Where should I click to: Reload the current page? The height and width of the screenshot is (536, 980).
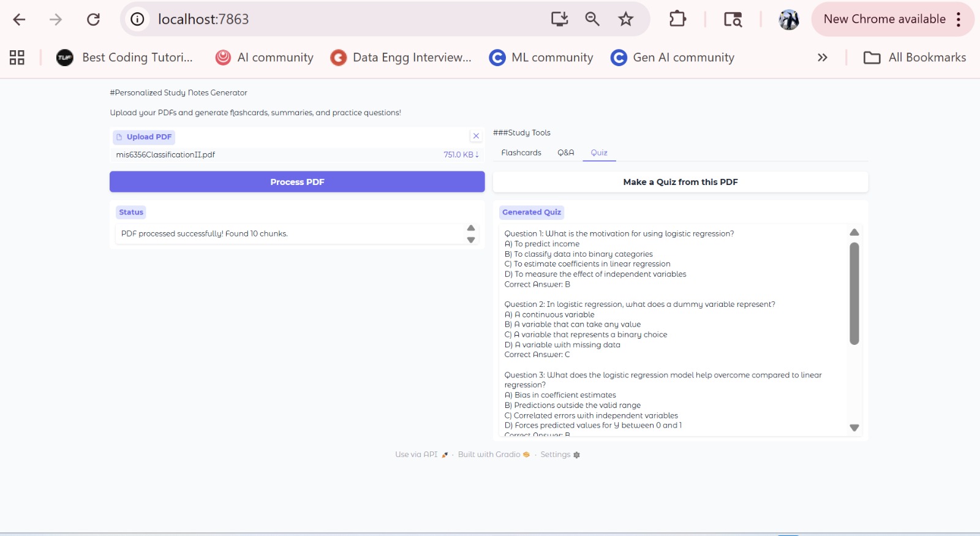[x=93, y=20]
